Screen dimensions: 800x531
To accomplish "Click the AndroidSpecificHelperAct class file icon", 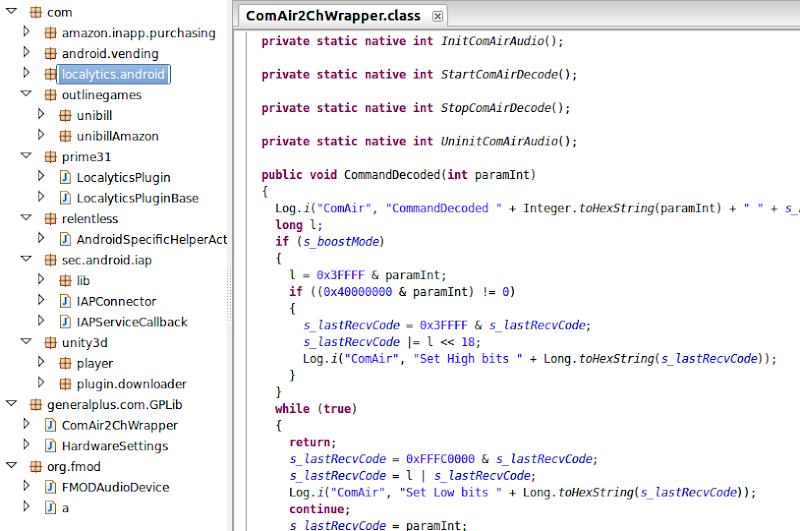I will pyautogui.click(x=65, y=239).
